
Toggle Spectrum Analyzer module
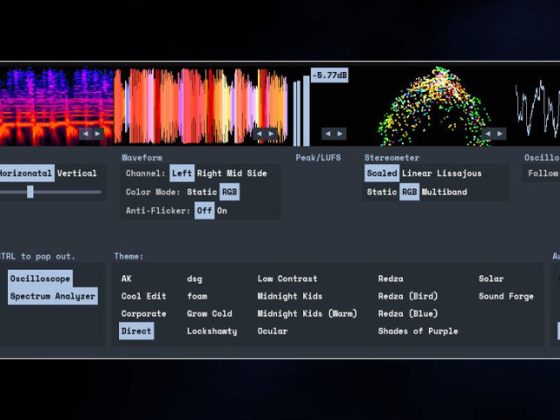click(52, 296)
